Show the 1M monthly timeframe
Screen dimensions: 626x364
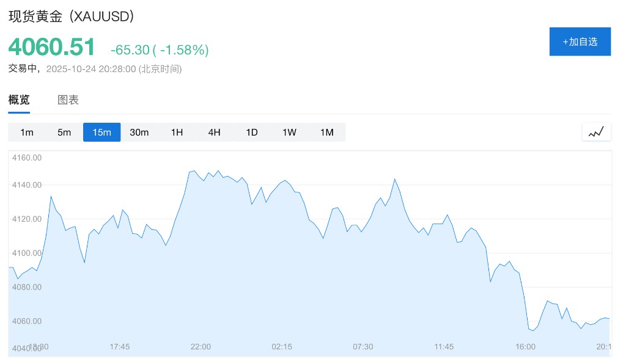[327, 132]
